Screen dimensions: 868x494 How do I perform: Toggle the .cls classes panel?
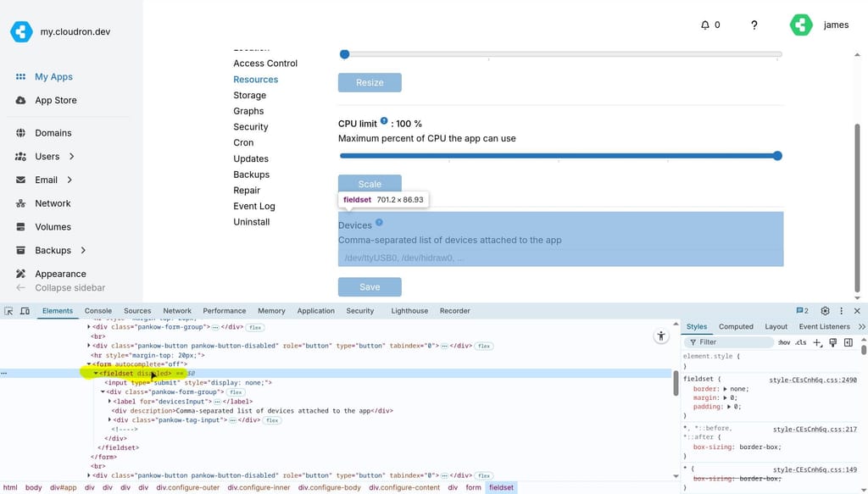pos(800,342)
